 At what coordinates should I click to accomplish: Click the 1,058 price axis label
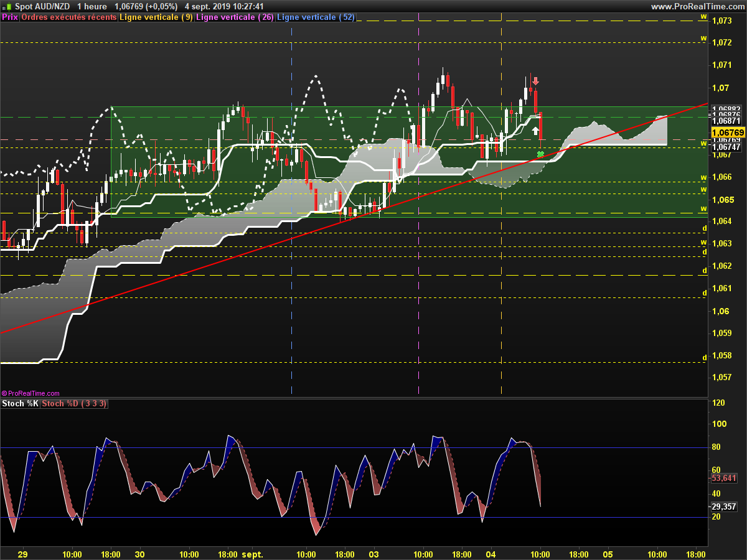coord(722,355)
